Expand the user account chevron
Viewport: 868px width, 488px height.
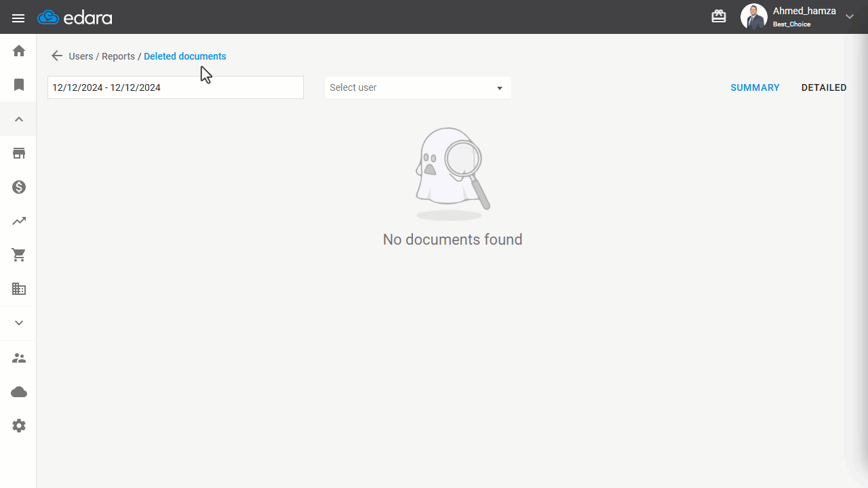click(850, 17)
